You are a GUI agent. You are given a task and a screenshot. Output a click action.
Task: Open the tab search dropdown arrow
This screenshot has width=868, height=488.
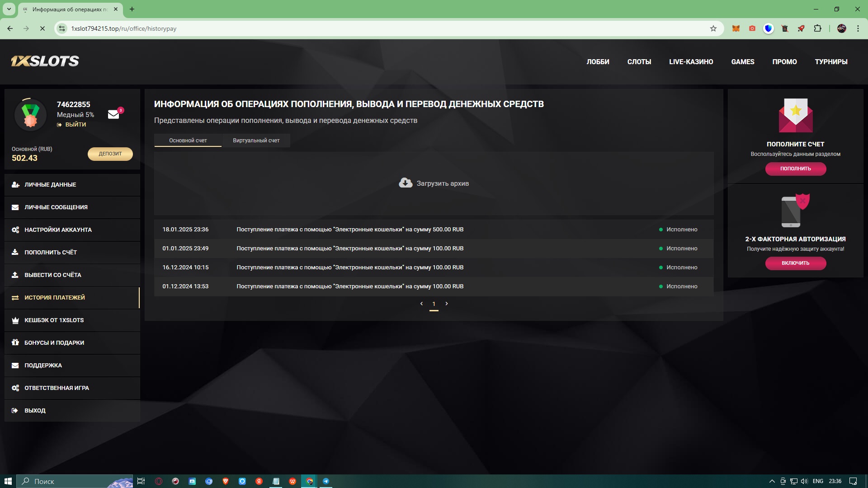[x=9, y=9]
